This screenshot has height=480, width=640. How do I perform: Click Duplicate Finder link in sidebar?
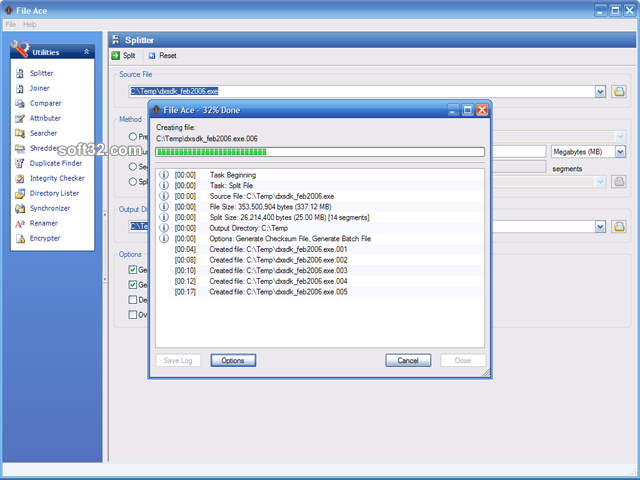tap(56, 163)
